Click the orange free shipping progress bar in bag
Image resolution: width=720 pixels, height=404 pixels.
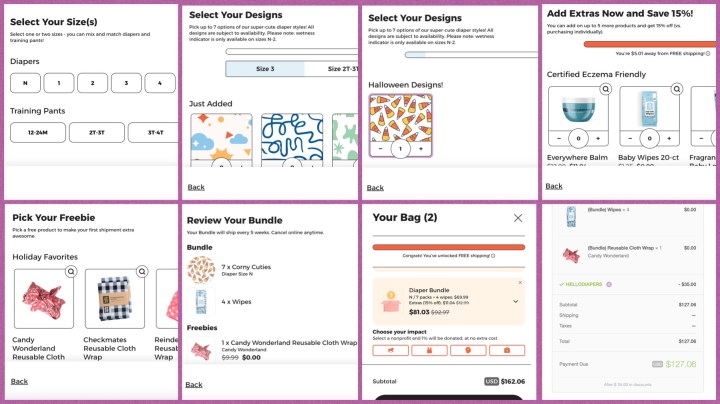(449, 247)
